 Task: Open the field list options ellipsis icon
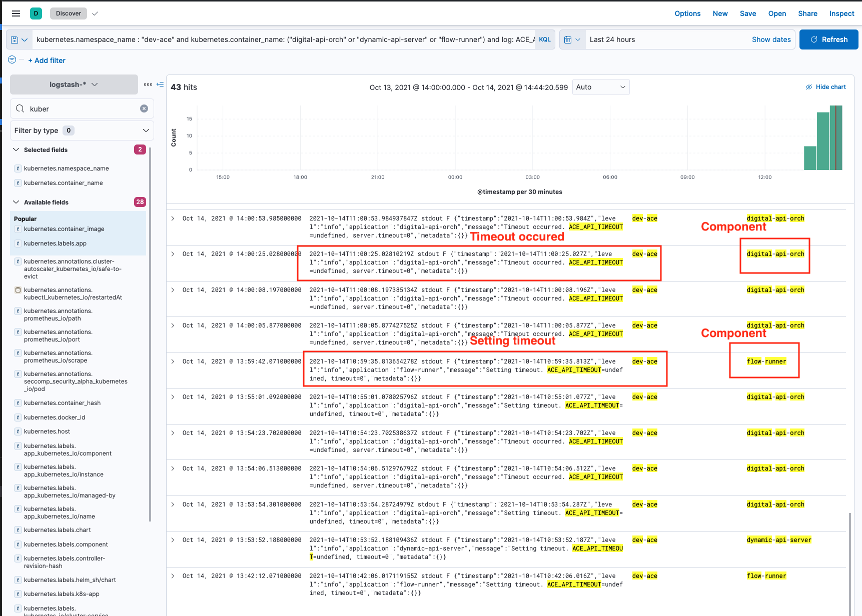(x=148, y=84)
